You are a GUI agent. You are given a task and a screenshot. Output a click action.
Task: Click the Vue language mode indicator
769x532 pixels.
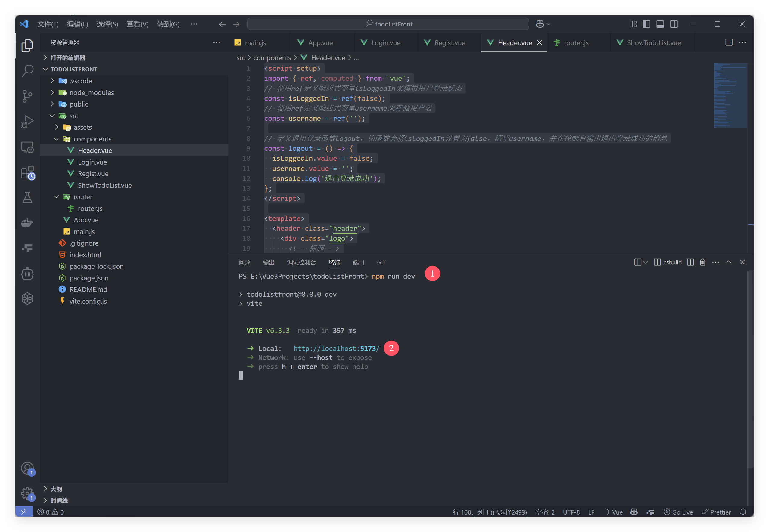(x=617, y=512)
